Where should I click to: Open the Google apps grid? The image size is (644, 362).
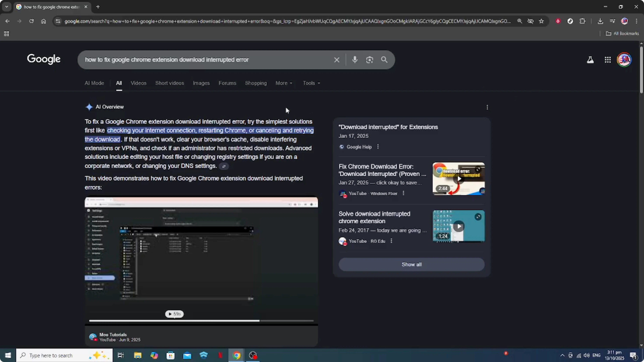(608, 60)
